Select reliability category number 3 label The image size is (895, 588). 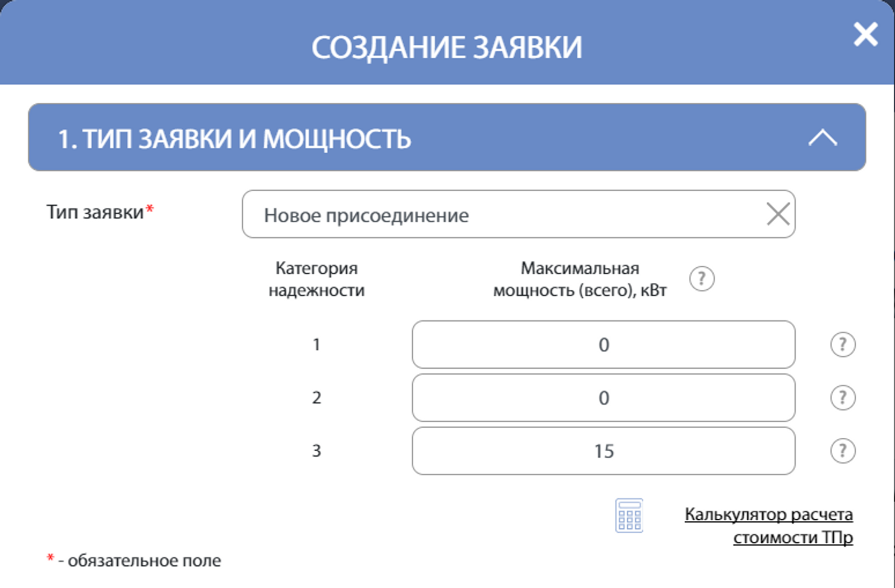[x=316, y=451]
